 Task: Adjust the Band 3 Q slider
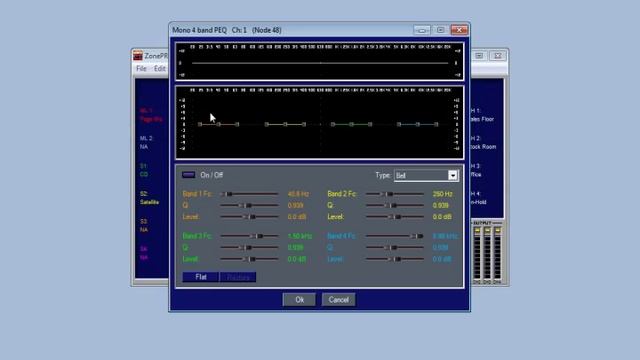click(x=249, y=247)
